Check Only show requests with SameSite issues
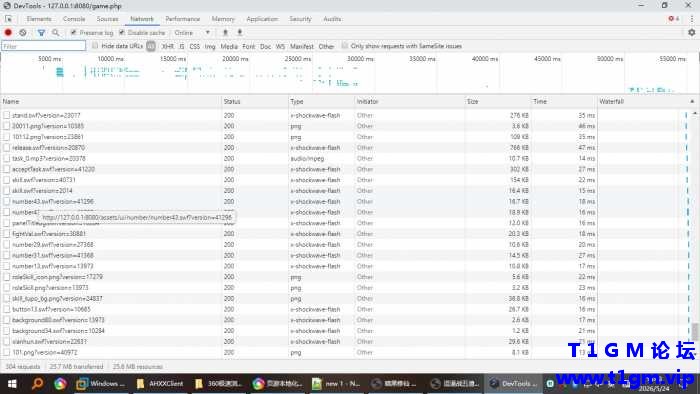The height and width of the screenshot is (394, 700). [345, 46]
